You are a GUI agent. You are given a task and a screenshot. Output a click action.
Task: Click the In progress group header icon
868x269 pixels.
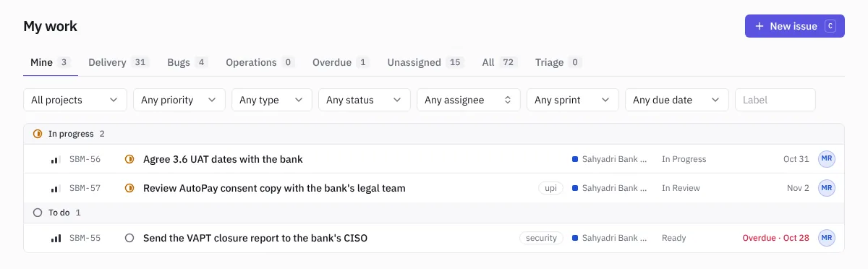pos(38,134)
